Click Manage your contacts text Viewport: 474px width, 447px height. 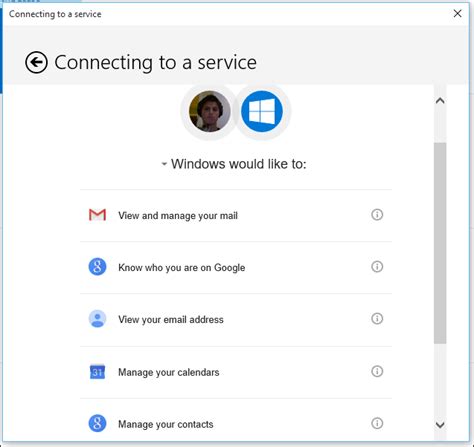click(x=166, y=424)
